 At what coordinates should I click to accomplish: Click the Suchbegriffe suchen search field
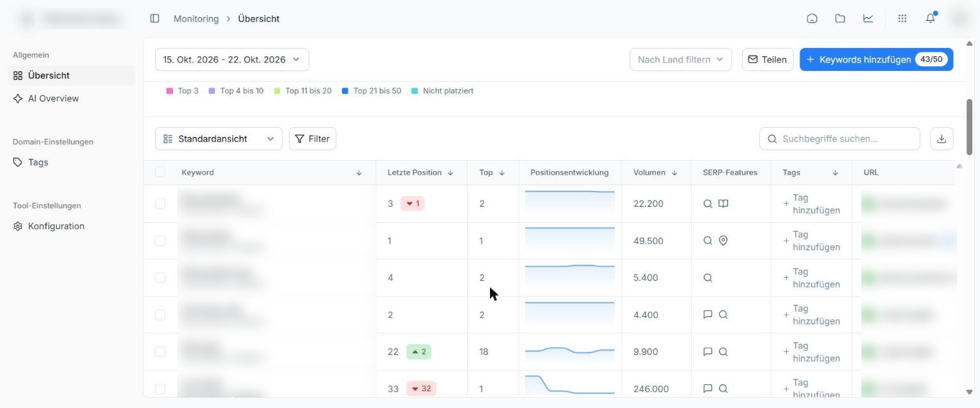[840, 139]
